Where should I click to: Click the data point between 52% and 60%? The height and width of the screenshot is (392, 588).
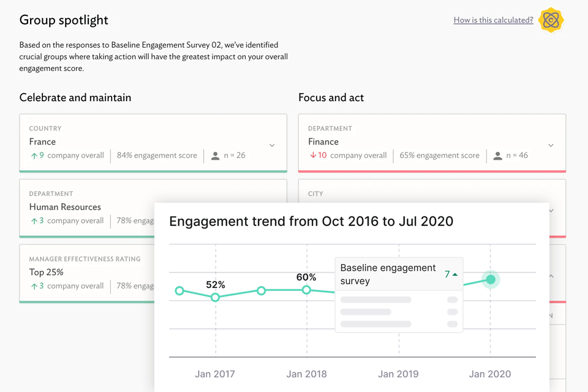coord(262,291)
